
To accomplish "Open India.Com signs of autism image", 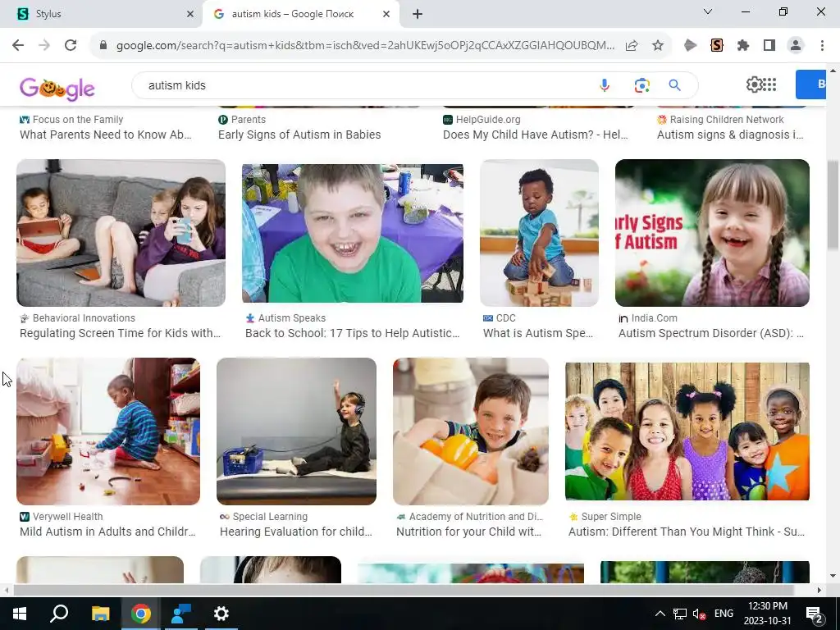I will point(712,233).
